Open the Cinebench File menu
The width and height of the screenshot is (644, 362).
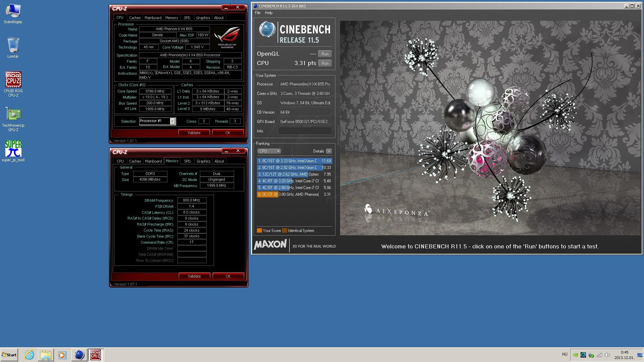point(258,13)
